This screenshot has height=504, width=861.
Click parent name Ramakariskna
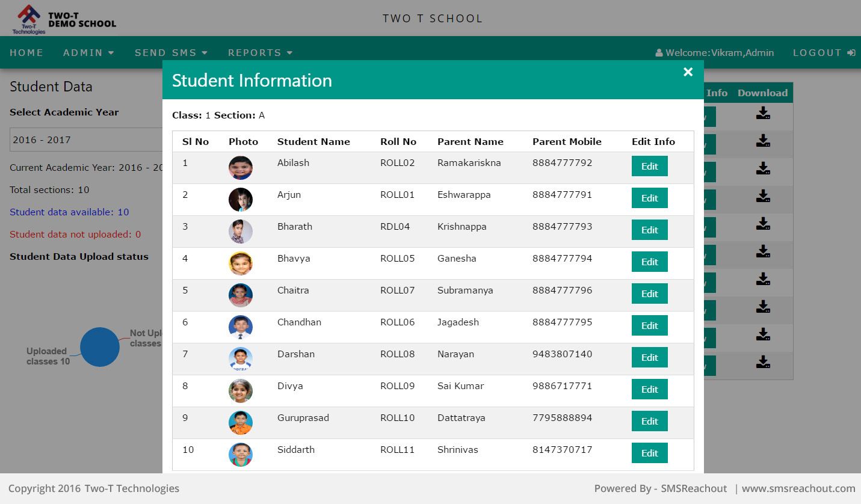coord(469,163)
